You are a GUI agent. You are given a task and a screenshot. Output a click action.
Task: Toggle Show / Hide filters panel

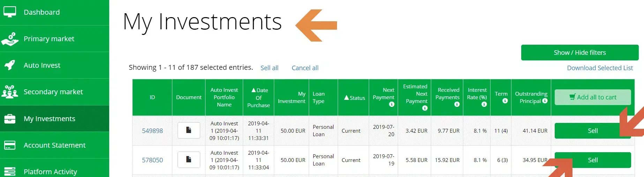click(x=579, y=53)
